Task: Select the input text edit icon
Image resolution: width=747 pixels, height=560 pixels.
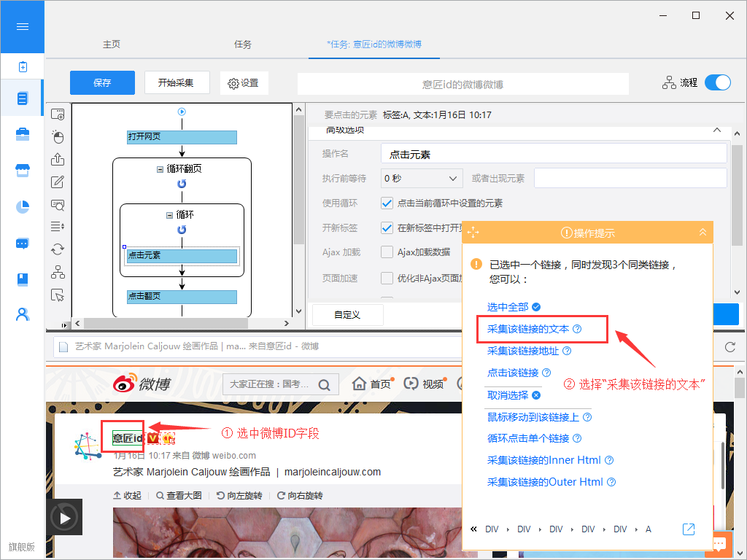Action: click(x=58, y=182)
